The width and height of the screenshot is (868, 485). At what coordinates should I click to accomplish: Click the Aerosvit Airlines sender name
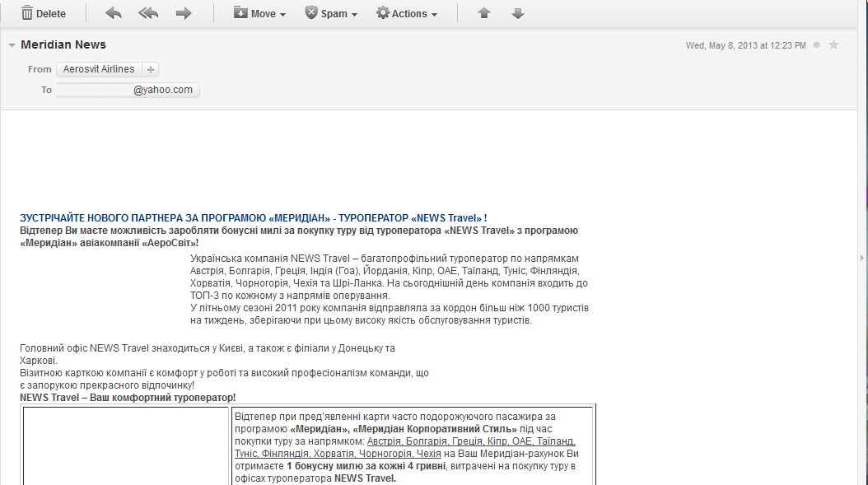pyautogui.click(x=99, y=70)
